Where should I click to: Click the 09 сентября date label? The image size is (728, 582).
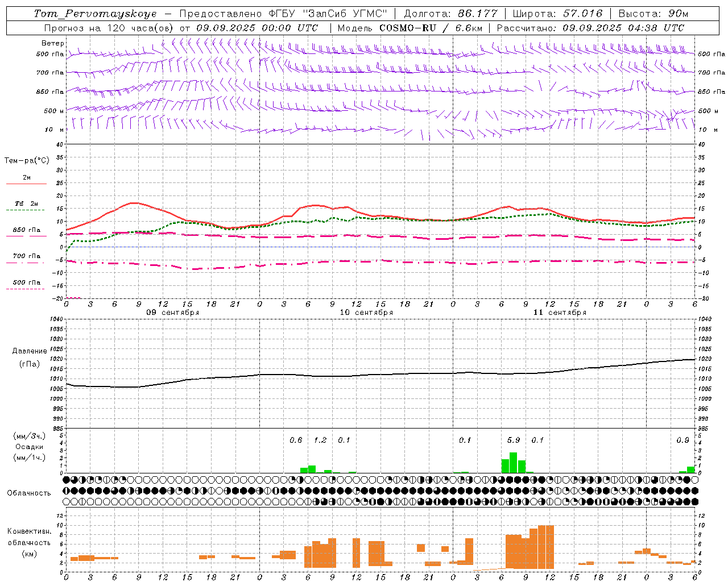[x=173, y=313]
